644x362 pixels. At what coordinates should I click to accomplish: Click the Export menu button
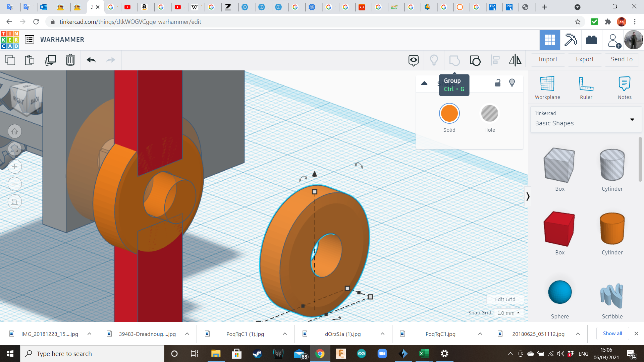(x=585, y=59)
